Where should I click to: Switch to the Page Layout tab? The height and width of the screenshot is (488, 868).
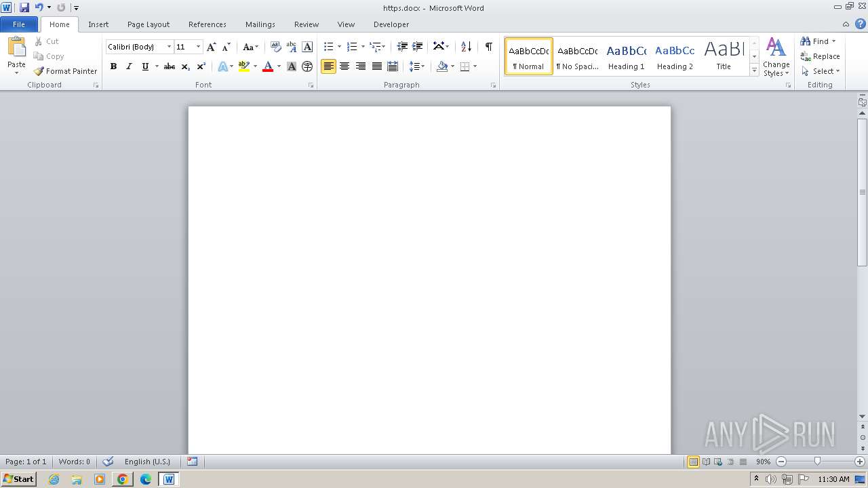pos(149,24)
